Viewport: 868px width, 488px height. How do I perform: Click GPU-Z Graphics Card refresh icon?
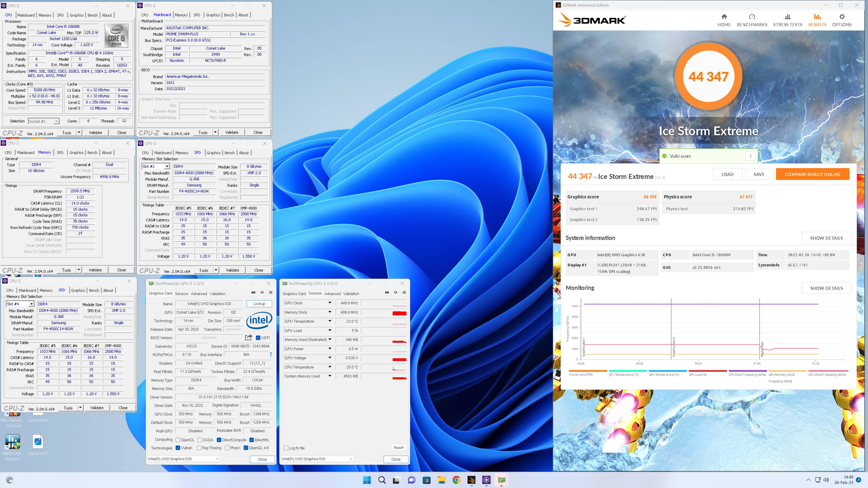pos(262,292)
